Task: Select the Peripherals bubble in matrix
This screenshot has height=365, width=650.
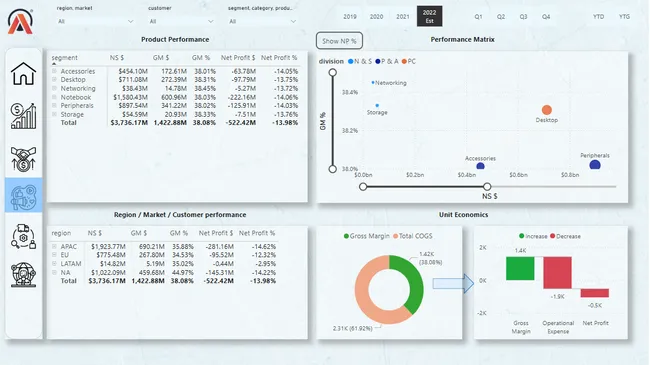Action: (595, 165)
